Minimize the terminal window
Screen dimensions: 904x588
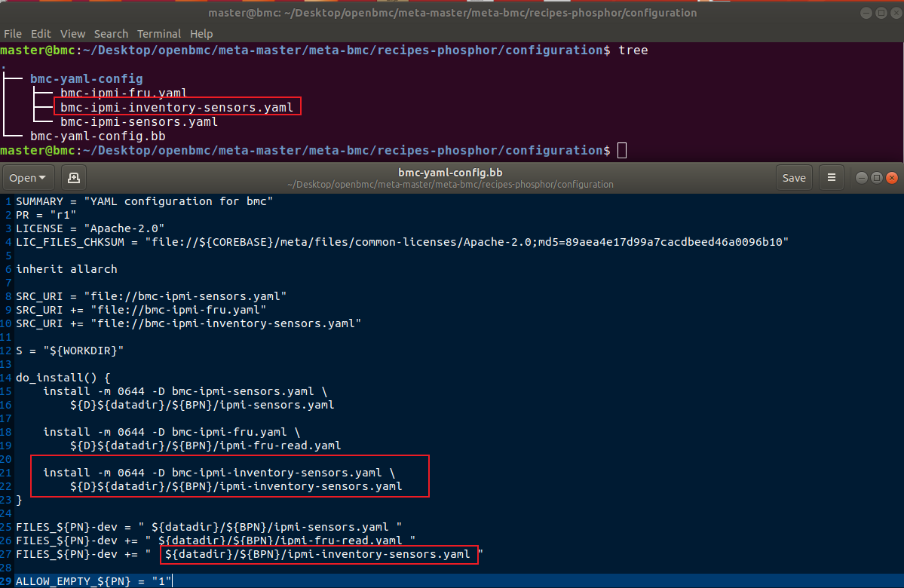click(x=865, y=12)
